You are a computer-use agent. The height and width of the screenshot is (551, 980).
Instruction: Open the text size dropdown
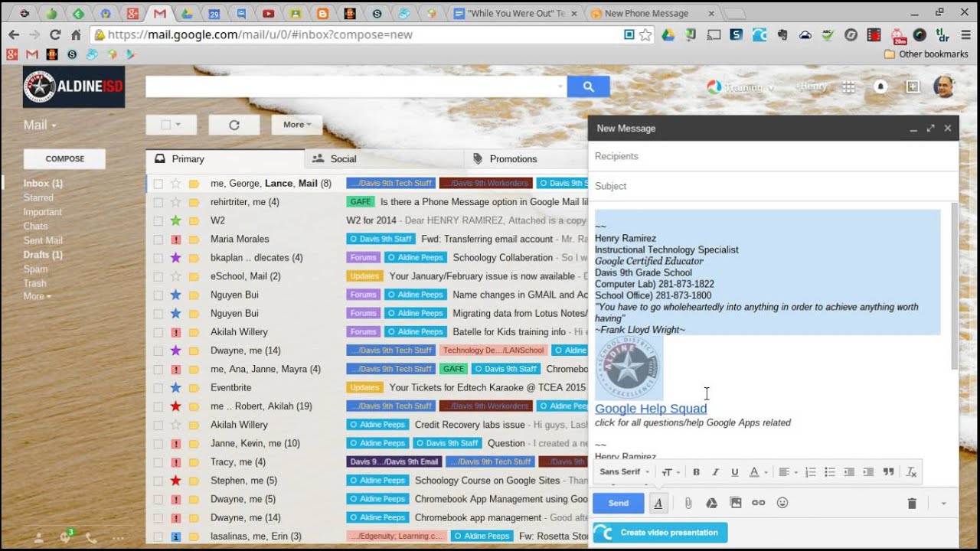pos(671,472)
